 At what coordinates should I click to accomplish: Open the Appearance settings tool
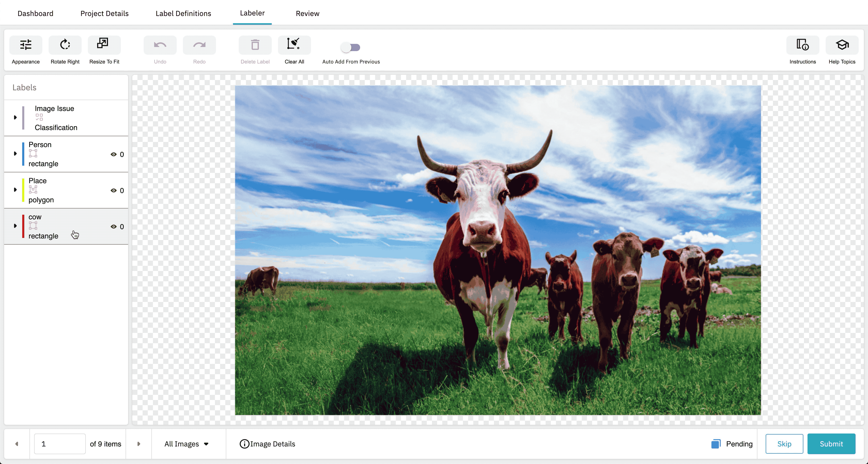pyautogui.click(x=26, y=45)
